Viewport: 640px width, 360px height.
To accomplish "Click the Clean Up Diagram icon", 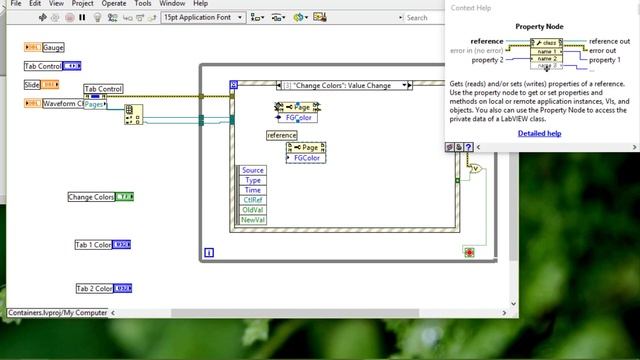I will click(x=320, y=17).
